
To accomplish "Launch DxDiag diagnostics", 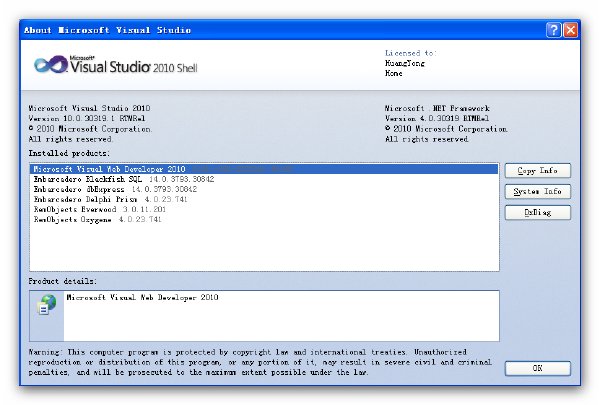I will point(537,212).
